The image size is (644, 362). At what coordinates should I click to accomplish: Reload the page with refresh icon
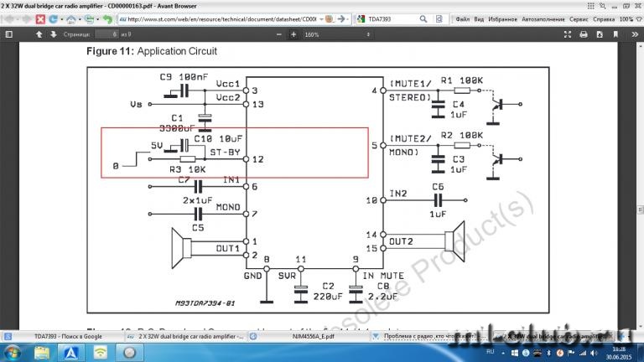pos(53,19)
